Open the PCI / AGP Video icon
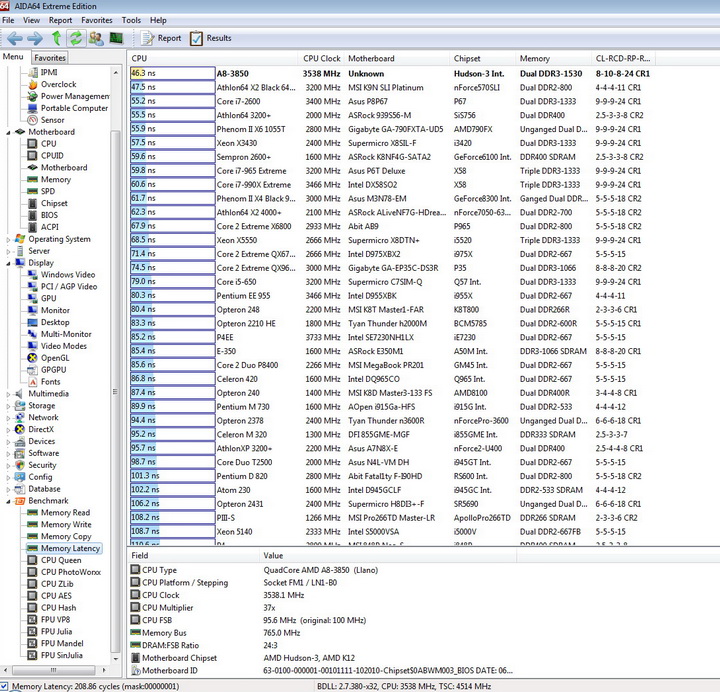The height and width of the screenshot is (692, 720). pyautogui.click(x=33, y=287)
